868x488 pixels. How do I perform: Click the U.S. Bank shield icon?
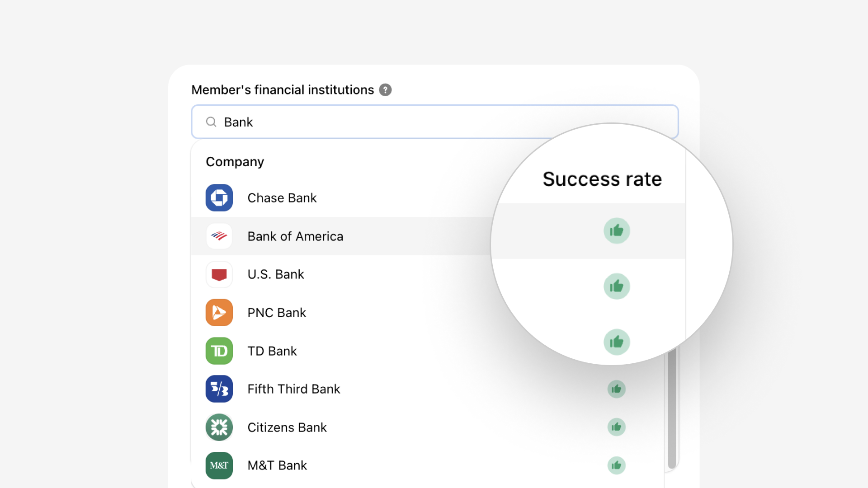pos(219,274)
